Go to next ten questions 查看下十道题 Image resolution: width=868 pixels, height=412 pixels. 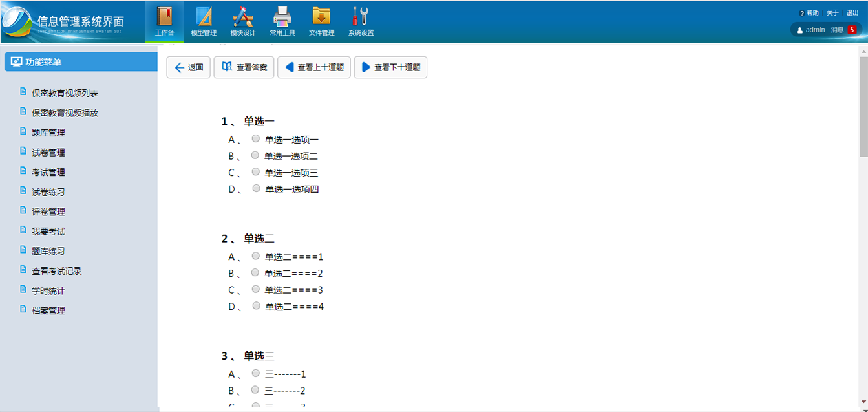(390, 67)
